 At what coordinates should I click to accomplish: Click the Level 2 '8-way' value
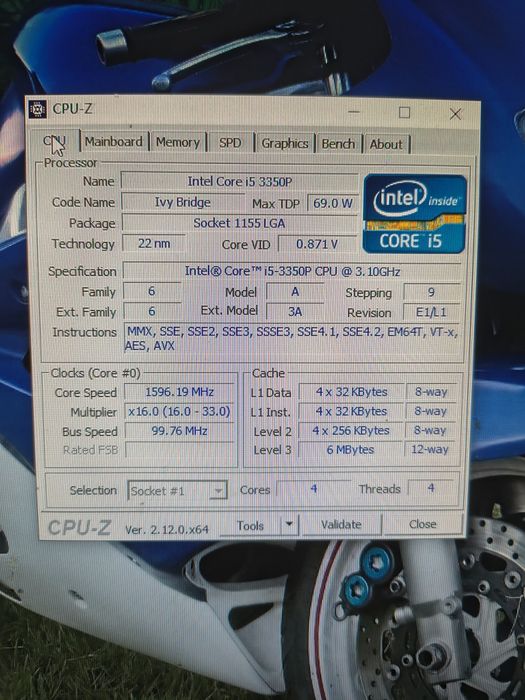(x=430, y=430)
